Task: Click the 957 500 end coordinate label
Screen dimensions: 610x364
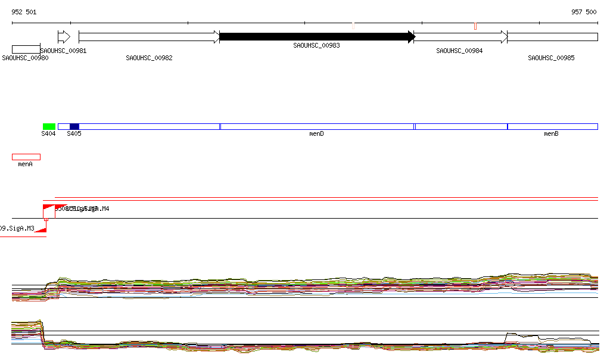Action: pyautogui.click(x=584, y=12)
